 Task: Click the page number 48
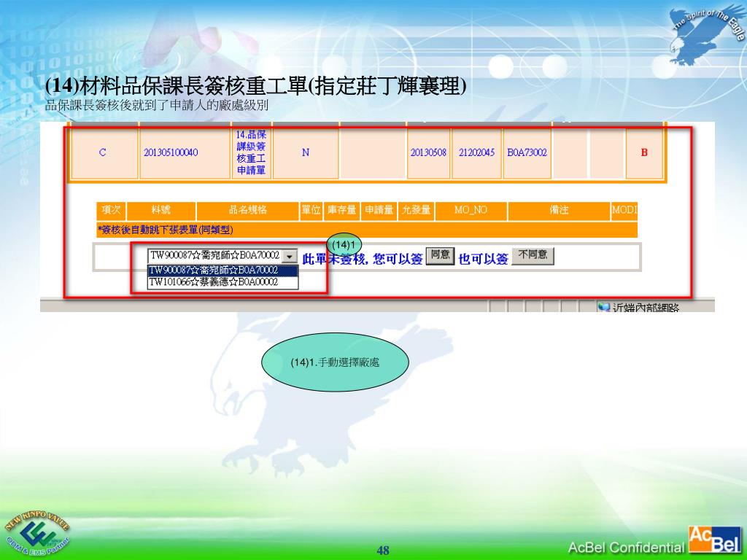[383, 551]
